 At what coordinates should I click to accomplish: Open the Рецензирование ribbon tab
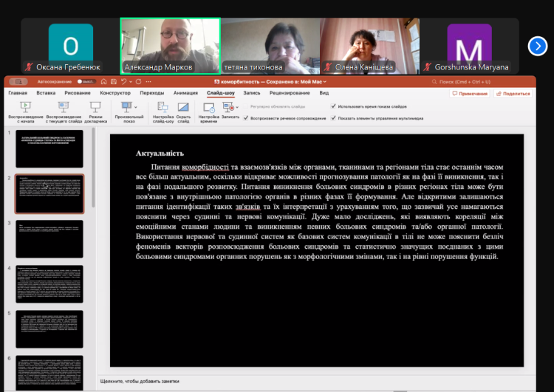click(290, 93)
